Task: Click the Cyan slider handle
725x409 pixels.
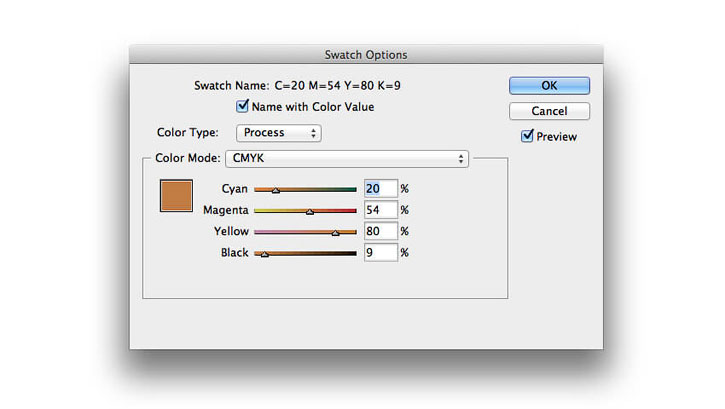Action: pyautogui.click(x=276, y=190)
